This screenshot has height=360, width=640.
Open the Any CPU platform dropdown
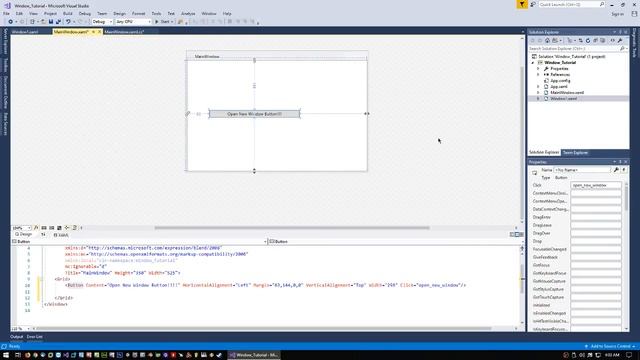tap(133, 22)
